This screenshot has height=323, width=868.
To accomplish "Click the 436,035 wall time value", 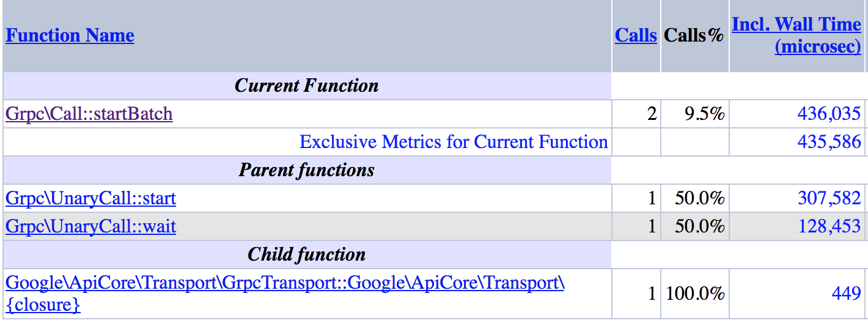I will click(x=829, y=114).
